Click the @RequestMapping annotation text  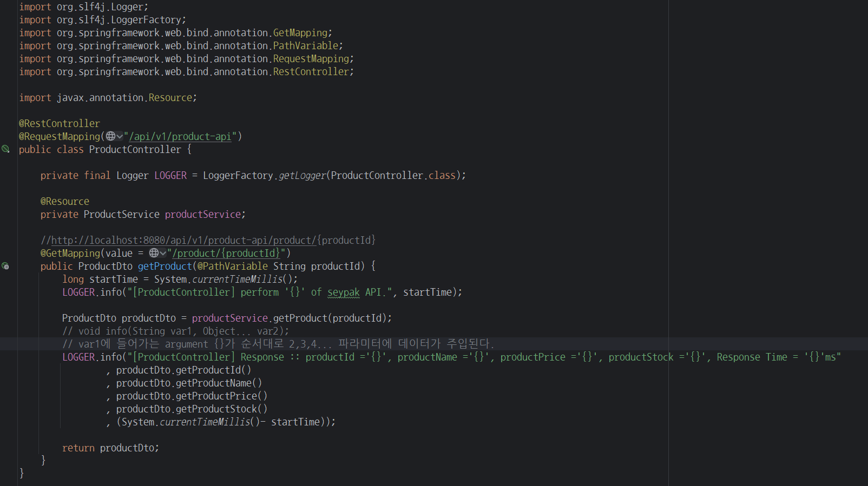coord(60,137)
